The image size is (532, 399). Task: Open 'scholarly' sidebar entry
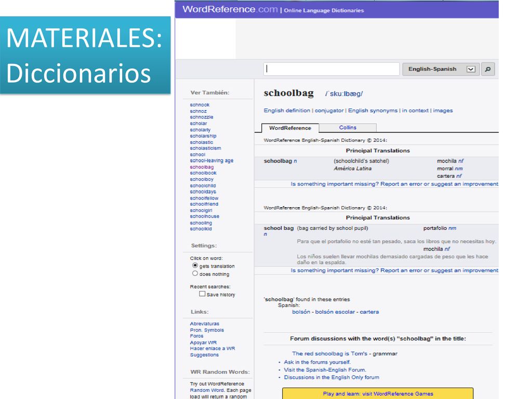[200, 129]
